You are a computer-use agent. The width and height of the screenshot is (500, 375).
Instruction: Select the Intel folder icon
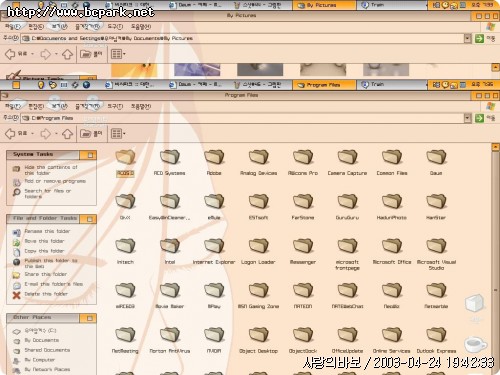coord(170,246)
